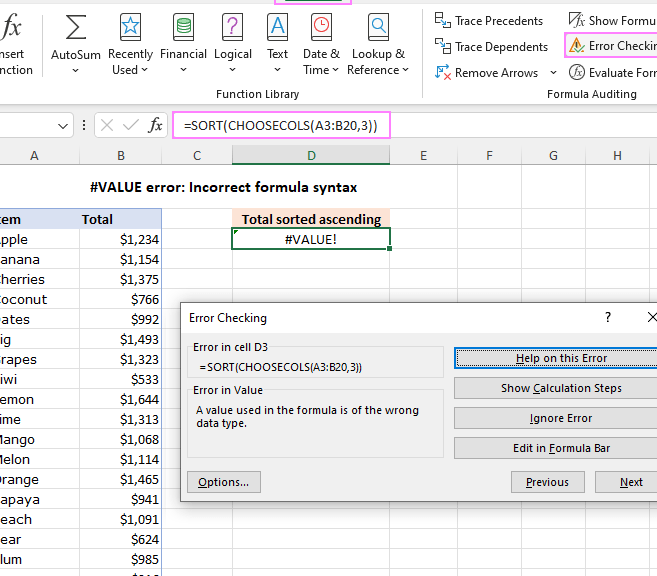Image resolution: width=657 pixels, height=576 pixels.
Task: Click the fx icon beside formula bar
Action: coord(155,125)
